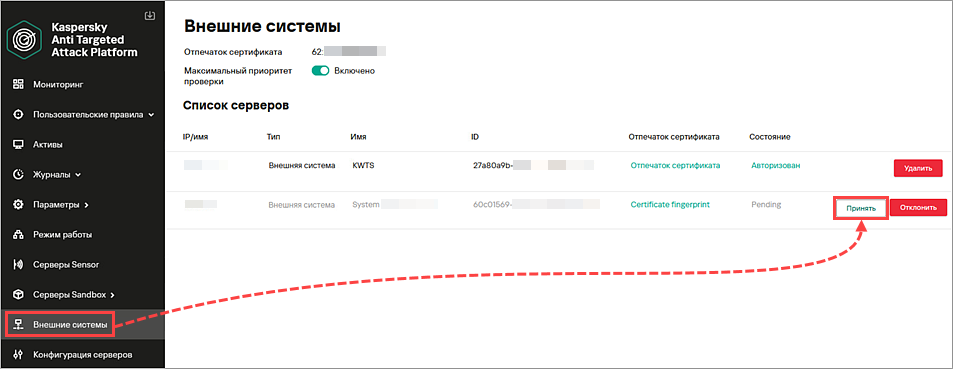Click the download icon above the sidebar title

pos(150,15)
